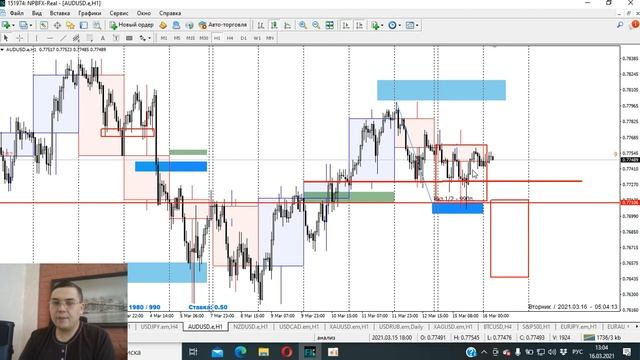Open Microsoft Edge from the taskbar
Viewport: 640px width, 360px height.
[240, 351]
